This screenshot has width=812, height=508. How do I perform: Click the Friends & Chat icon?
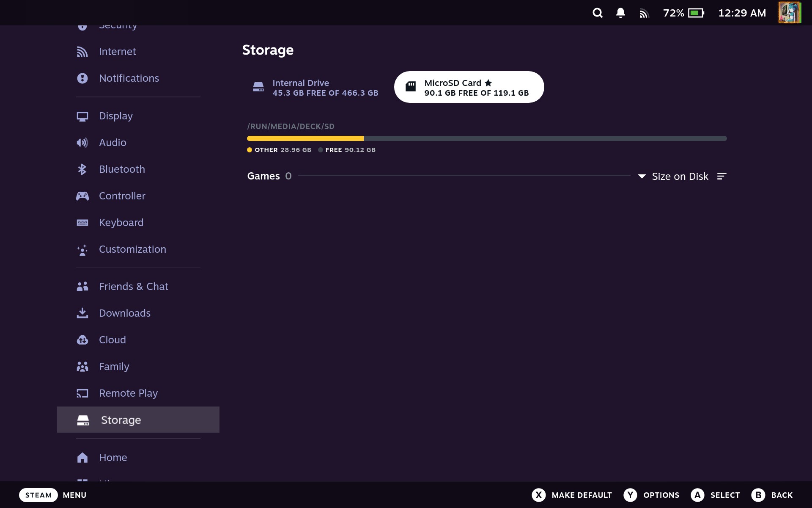[82, 287]
